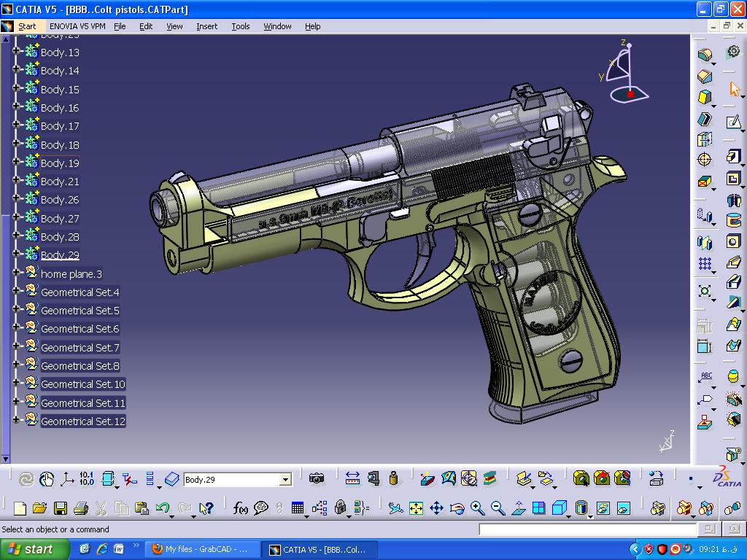
Task: Open the Tools menu
Action: (x=241, y=26)
